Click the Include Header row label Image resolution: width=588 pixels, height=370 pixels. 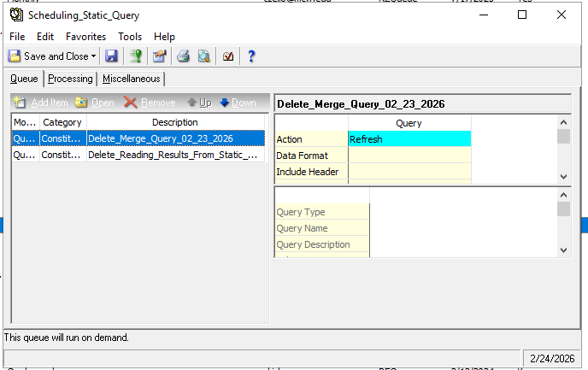(x=312, y=171)
